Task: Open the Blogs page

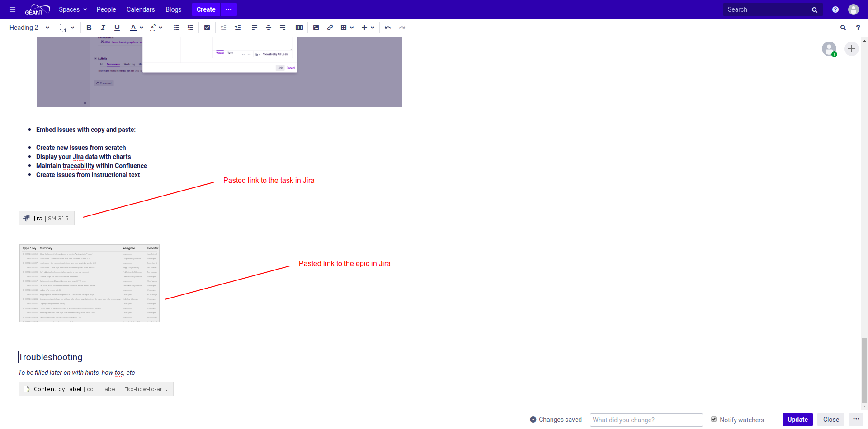Action: coord(174,9)
